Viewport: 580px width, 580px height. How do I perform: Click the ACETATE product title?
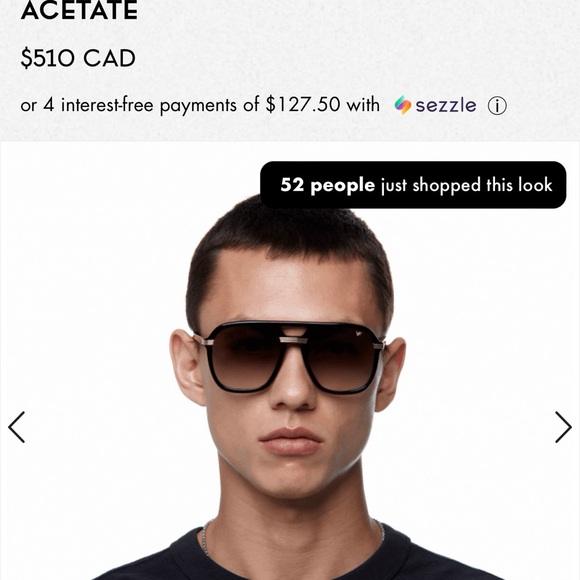coord(79,10)
